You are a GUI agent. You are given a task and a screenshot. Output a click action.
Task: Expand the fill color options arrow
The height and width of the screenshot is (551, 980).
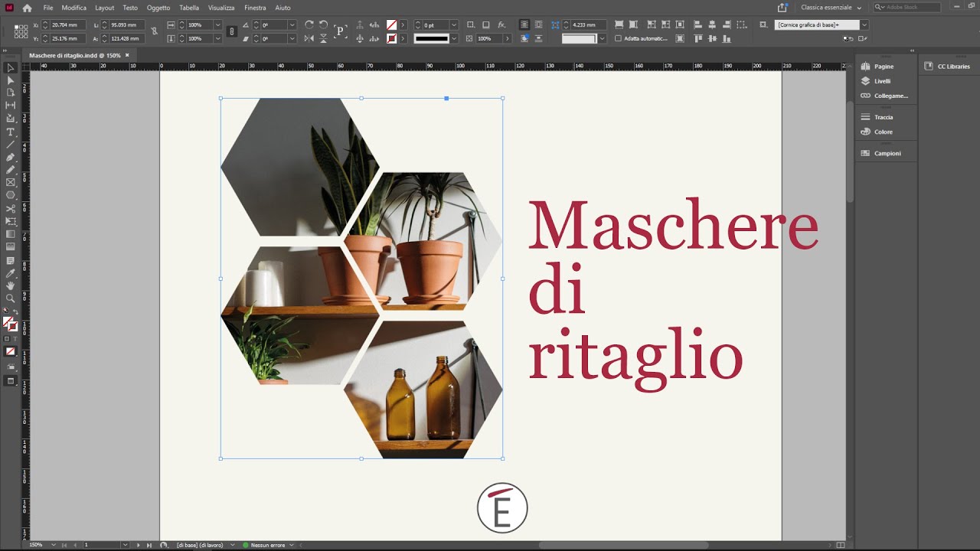tap(403, 25)
